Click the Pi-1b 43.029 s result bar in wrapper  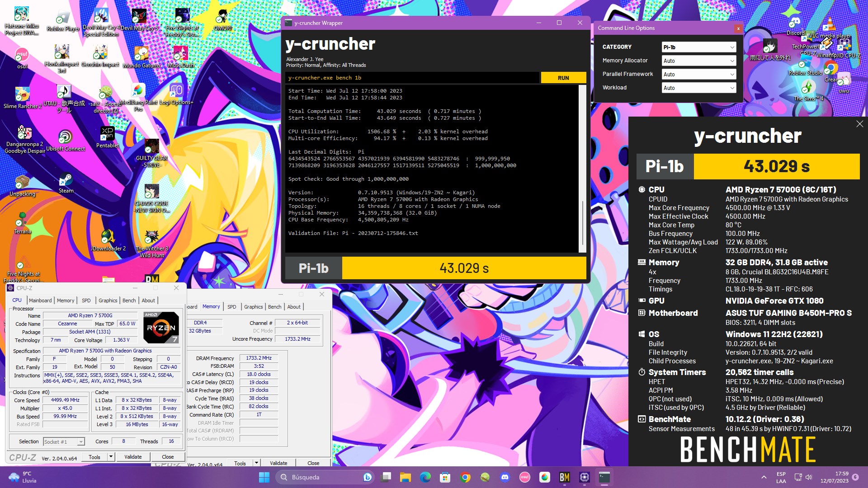436,268
